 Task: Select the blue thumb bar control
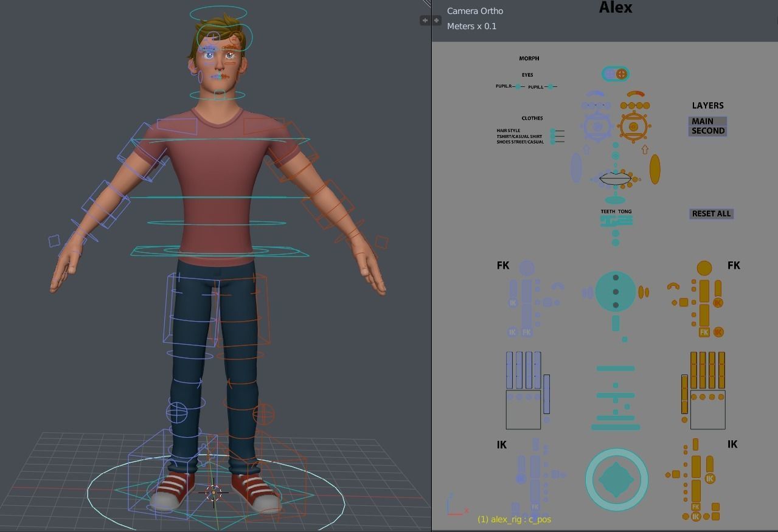[547, 394]
